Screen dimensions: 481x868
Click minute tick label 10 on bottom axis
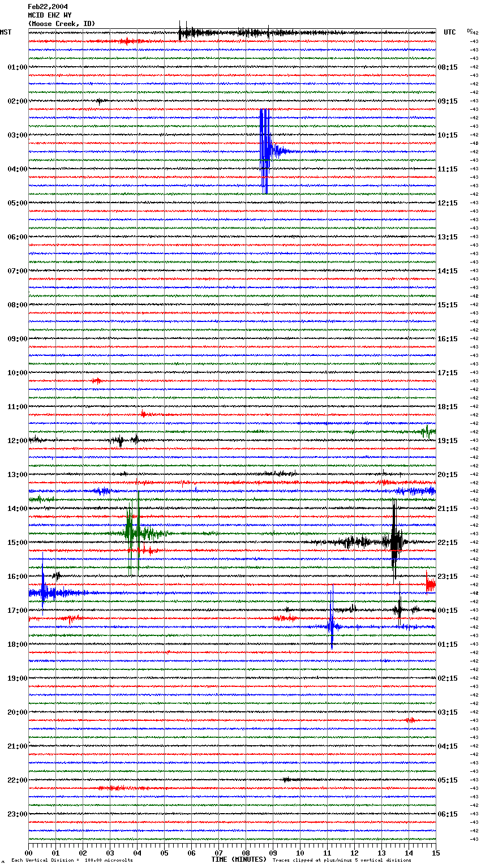(x=300, y=853)
